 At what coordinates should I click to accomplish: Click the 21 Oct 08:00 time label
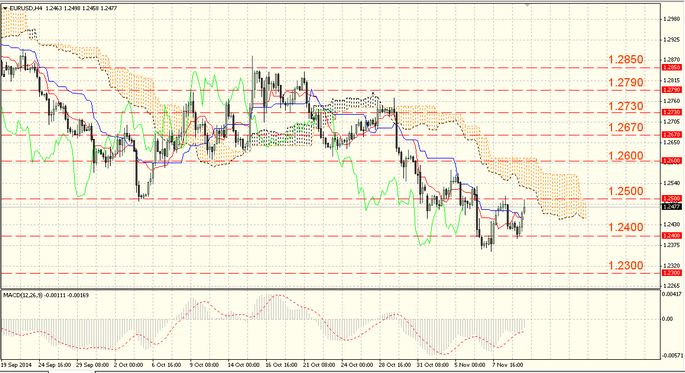[x=319, y=365]
